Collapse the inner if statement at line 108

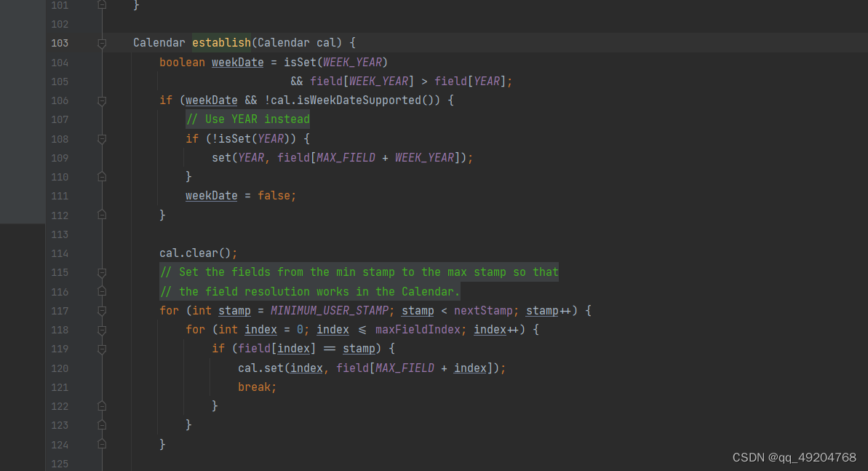[x=102, y=139]
